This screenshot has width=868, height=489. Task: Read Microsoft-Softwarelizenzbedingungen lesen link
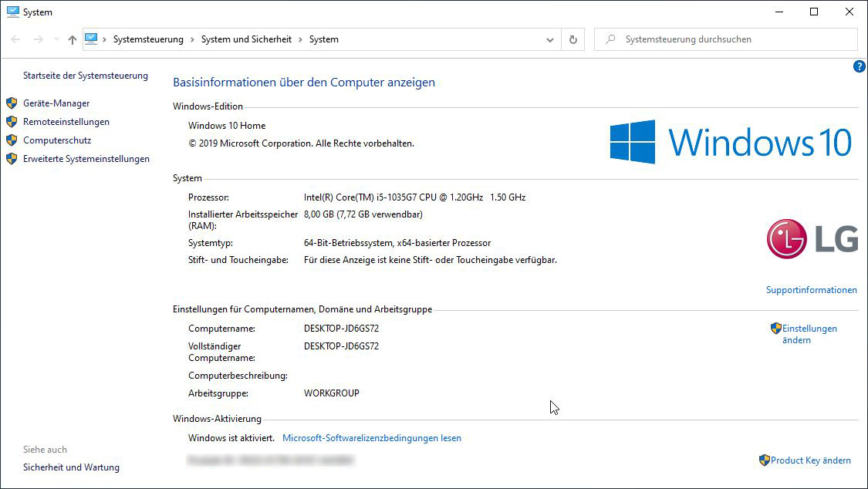[371, 437]
